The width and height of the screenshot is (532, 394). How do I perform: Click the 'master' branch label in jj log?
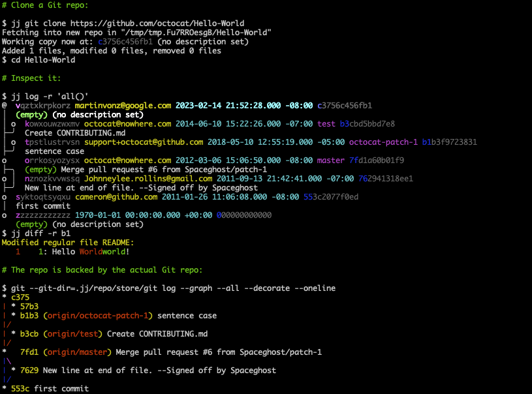coord(330,160)
